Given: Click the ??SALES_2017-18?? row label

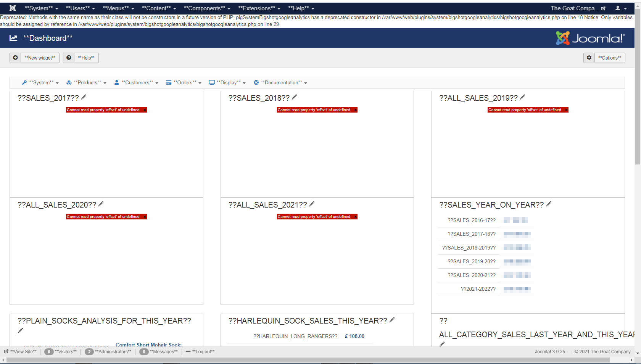Looking at the screenshot, I should 472,234.
